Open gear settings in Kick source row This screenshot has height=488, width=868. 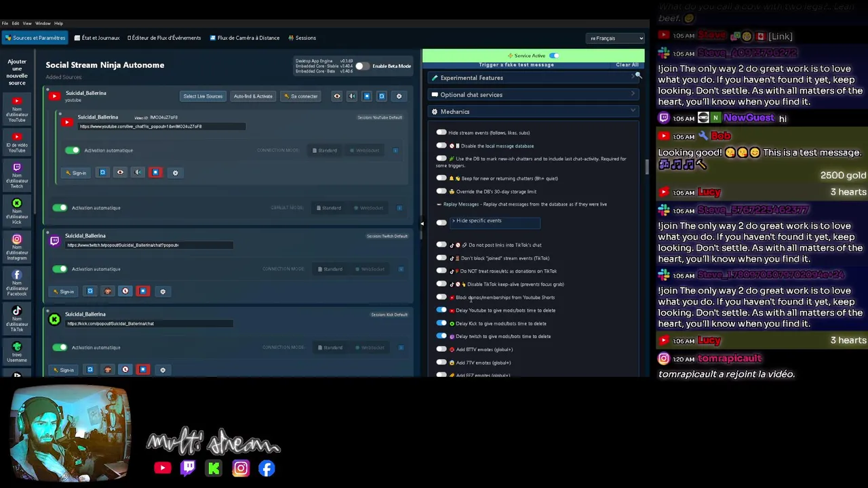point(162,370)
